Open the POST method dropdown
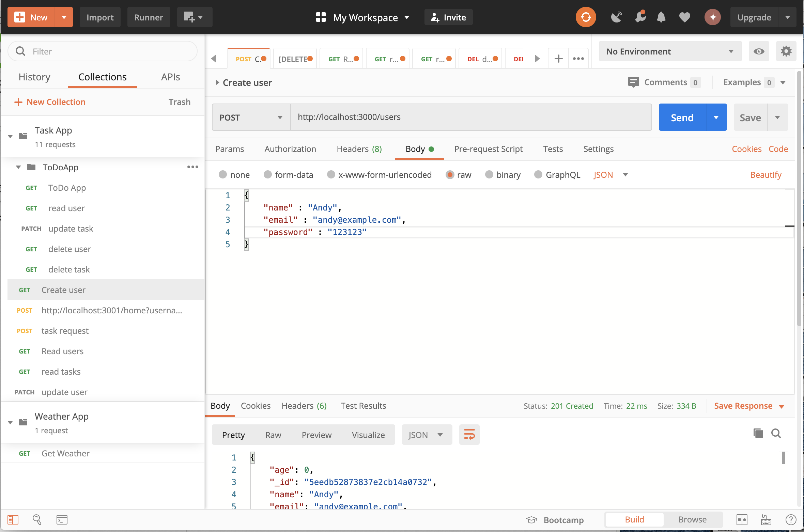Screen dimensions: 804x532 pyautogui.click(x=250, y=117)
